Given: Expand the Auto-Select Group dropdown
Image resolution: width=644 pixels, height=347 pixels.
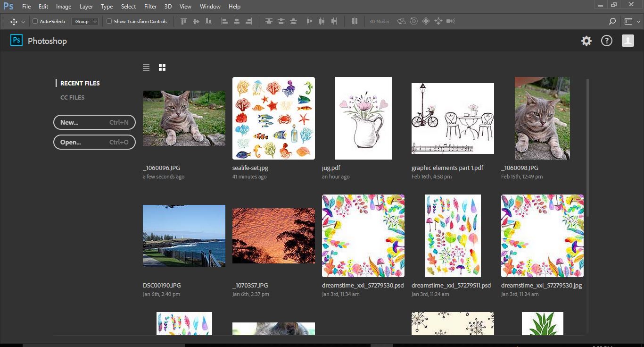Looking at the screenshot, I should click(x=85, y=21).
